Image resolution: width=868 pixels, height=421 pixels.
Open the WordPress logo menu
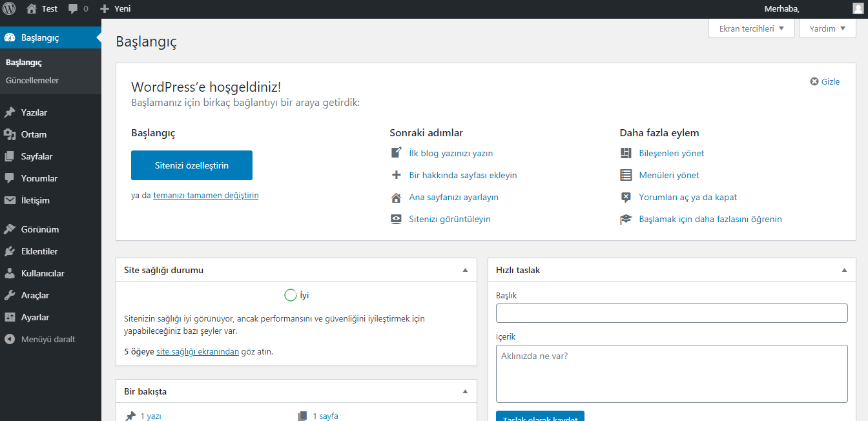(9, 9)
